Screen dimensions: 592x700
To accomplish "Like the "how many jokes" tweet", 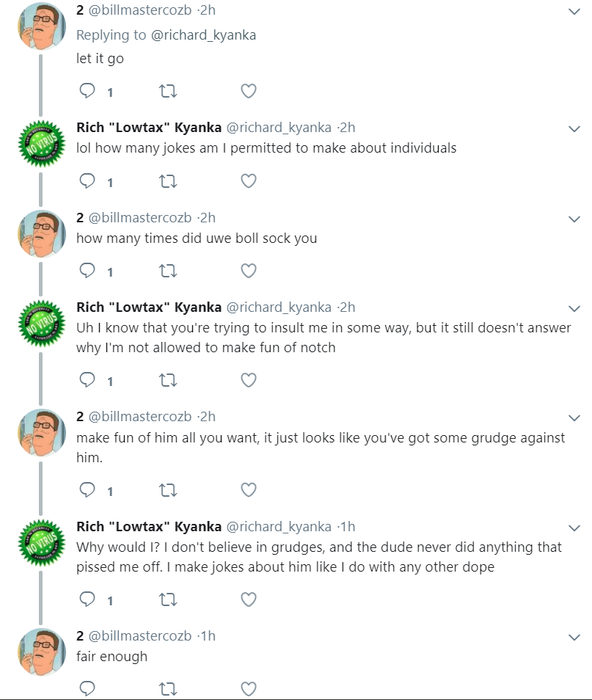I will pos(249,181).
